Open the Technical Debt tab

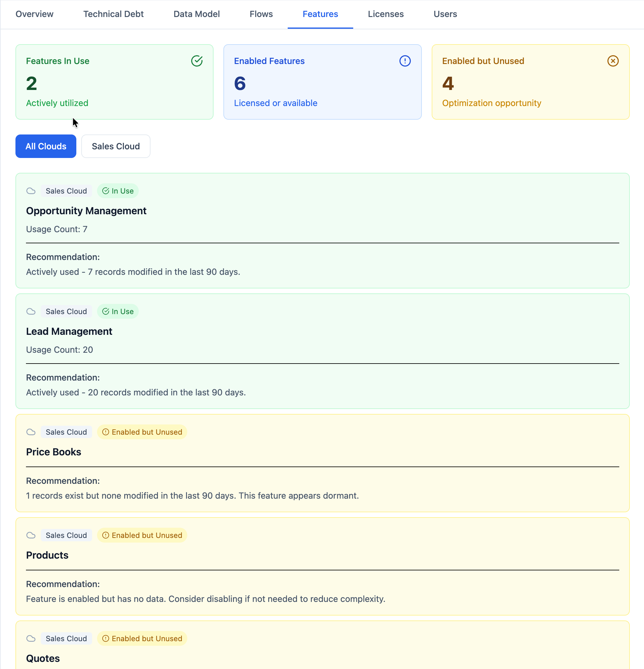pyautogui.click(x=113, y=14)
